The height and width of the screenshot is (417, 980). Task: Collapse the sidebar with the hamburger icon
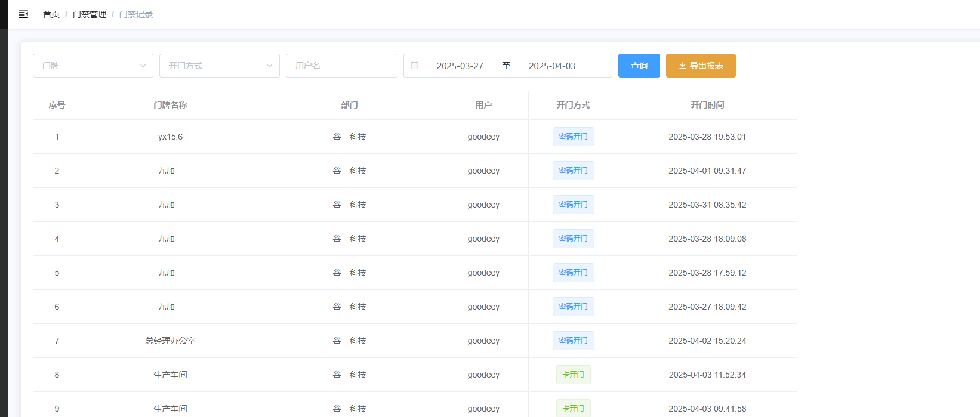23,14
